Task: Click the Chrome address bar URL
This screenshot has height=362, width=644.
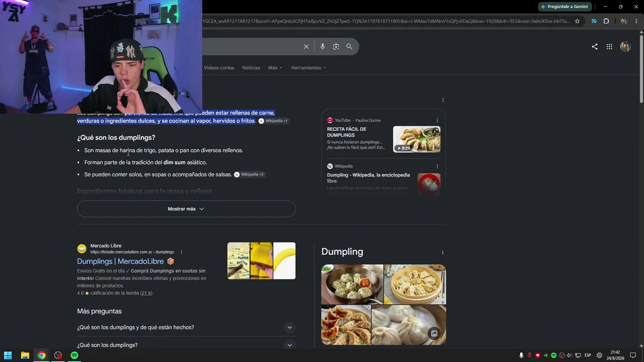Action: [x=386, y=21]
